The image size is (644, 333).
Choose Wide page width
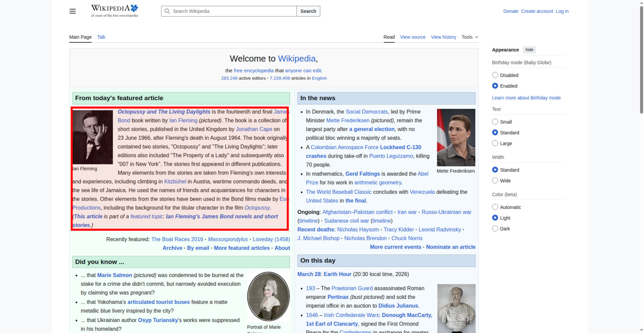click(495, 181)
